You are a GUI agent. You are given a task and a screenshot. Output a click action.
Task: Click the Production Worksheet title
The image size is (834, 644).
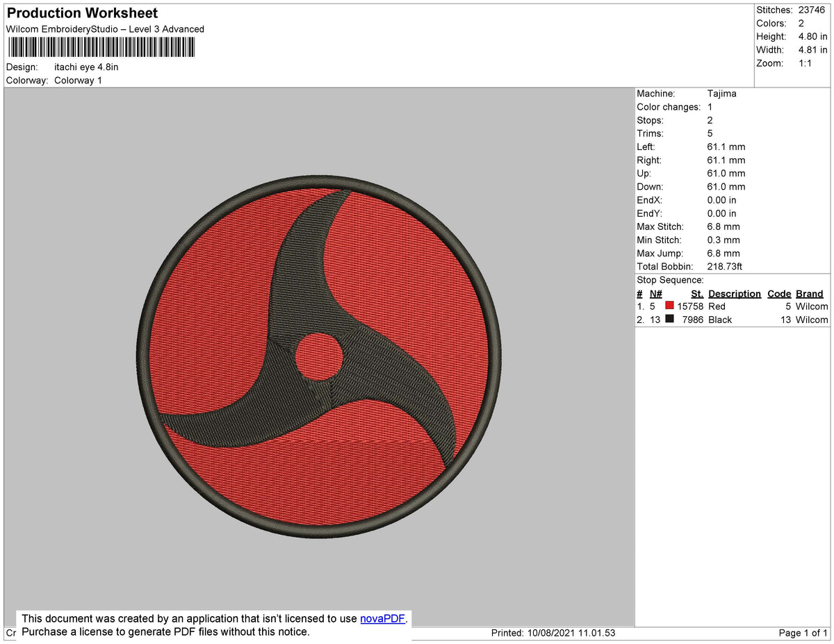81,13
